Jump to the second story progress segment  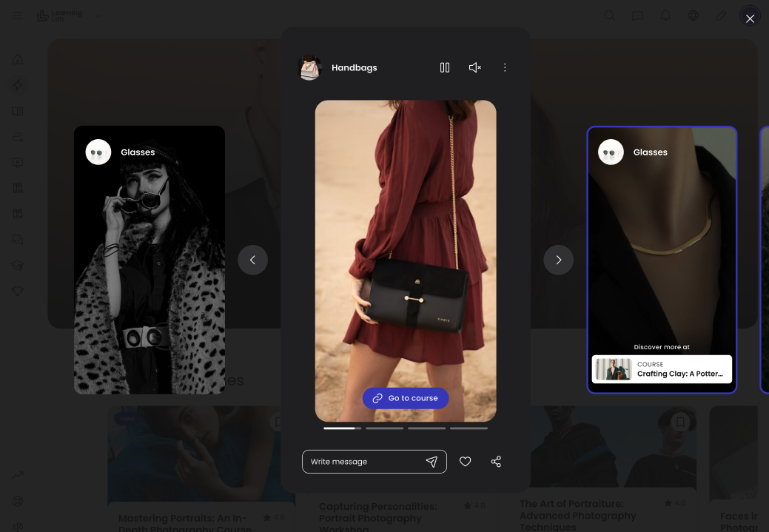click(385, 428)
